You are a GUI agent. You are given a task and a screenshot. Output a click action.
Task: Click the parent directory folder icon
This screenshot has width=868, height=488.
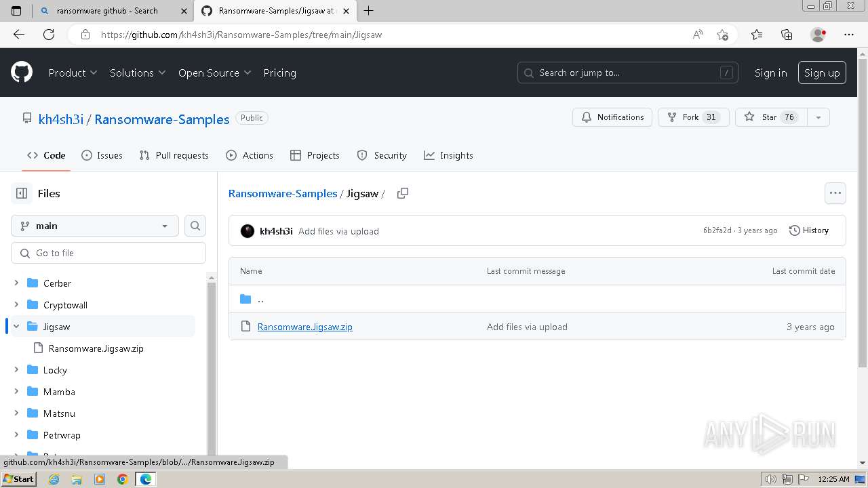coord(245,299)
